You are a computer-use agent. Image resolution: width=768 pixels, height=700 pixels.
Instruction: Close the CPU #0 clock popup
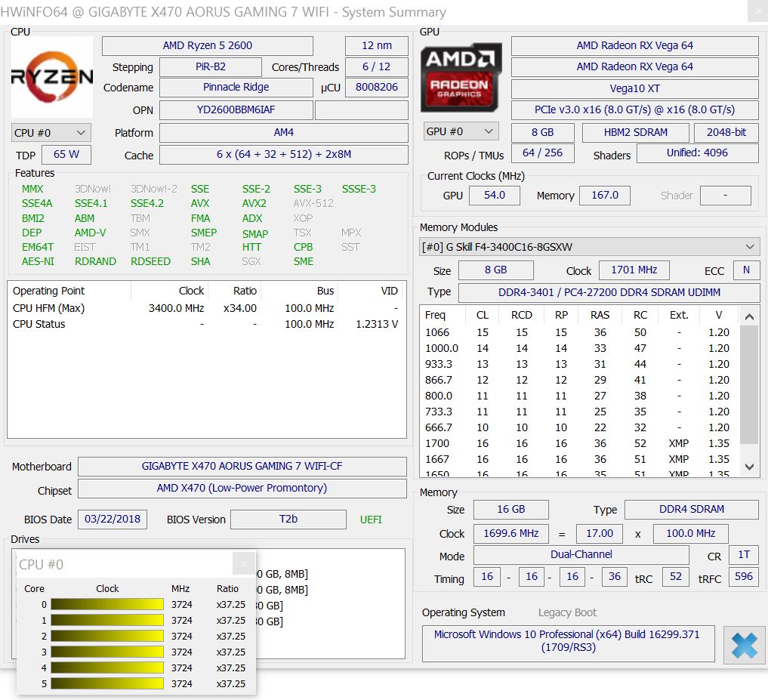(x=243, y=564)
